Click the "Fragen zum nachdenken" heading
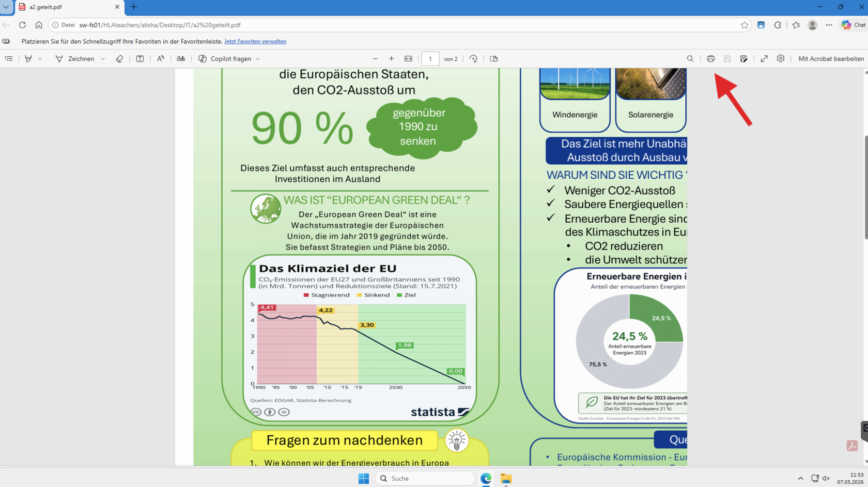 [x=345, y=441]
